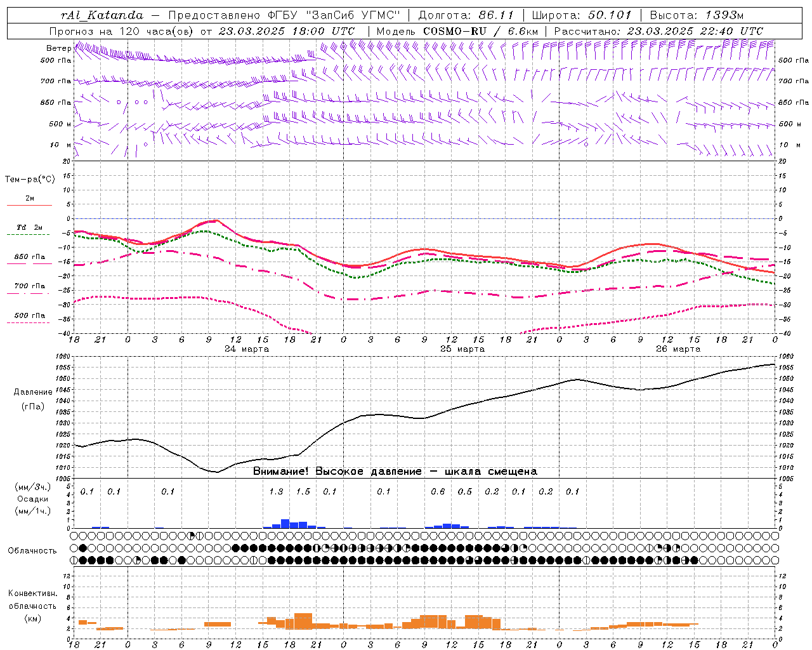812x650 pixels.
Task: Click the first cloud circle in bottom cloudiness row
Action: 74,560
